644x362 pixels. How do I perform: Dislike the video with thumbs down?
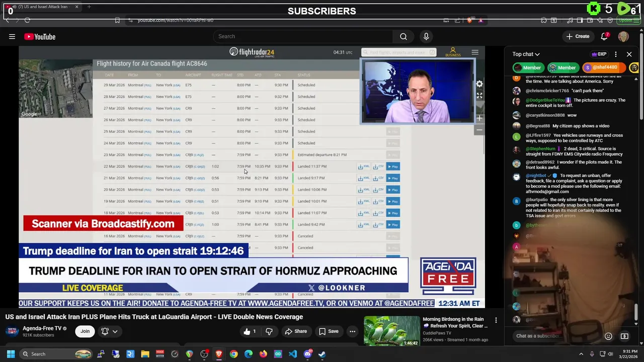pyautogui.click(x=269, y=331)
